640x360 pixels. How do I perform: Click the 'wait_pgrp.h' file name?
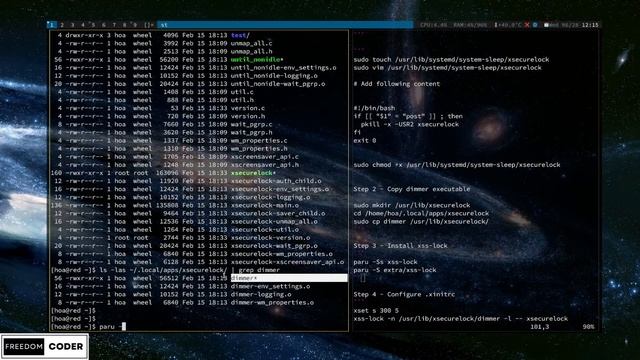coord(251,133)
